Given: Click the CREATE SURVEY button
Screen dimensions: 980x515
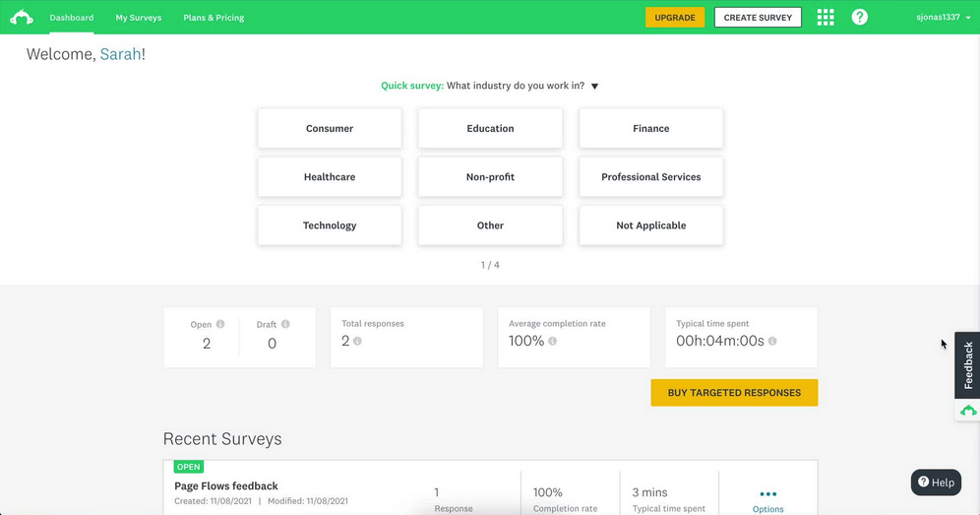Looking at the screenshot, I should [758, 18].
